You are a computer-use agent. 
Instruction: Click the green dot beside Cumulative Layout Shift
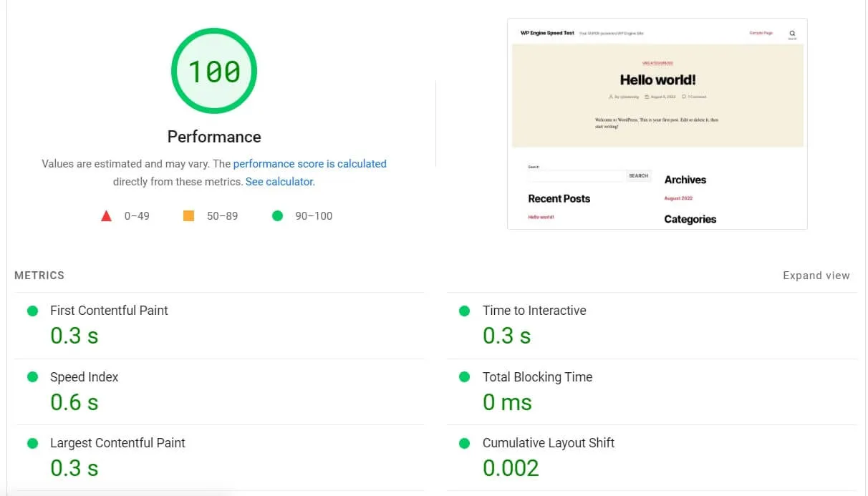pos(464,443)
